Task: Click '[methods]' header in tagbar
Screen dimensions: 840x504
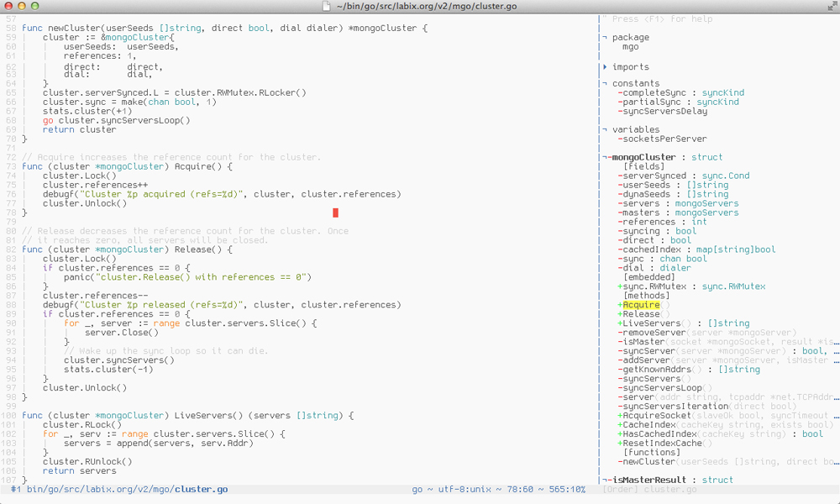Action: click(646, 296)
